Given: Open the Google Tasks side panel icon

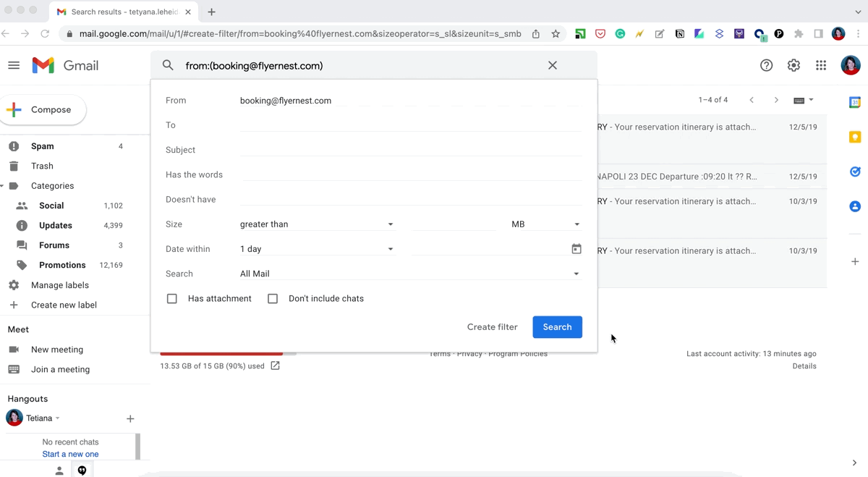Looking at the screenshot, I should 855,172.
